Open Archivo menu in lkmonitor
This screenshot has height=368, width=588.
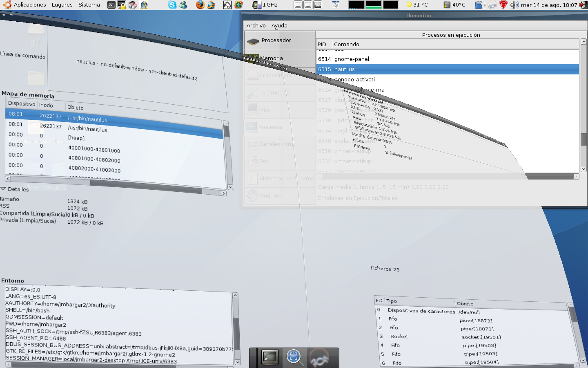click(256, 25)
